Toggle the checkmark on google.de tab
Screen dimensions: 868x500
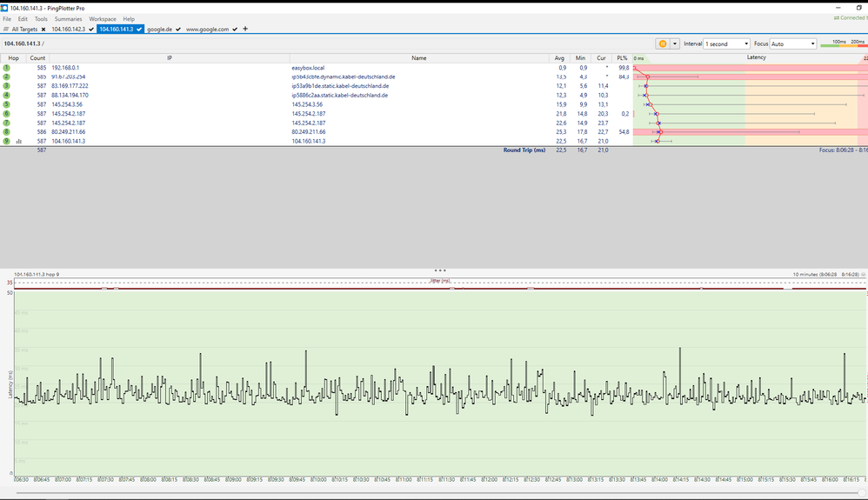point(178,29)
